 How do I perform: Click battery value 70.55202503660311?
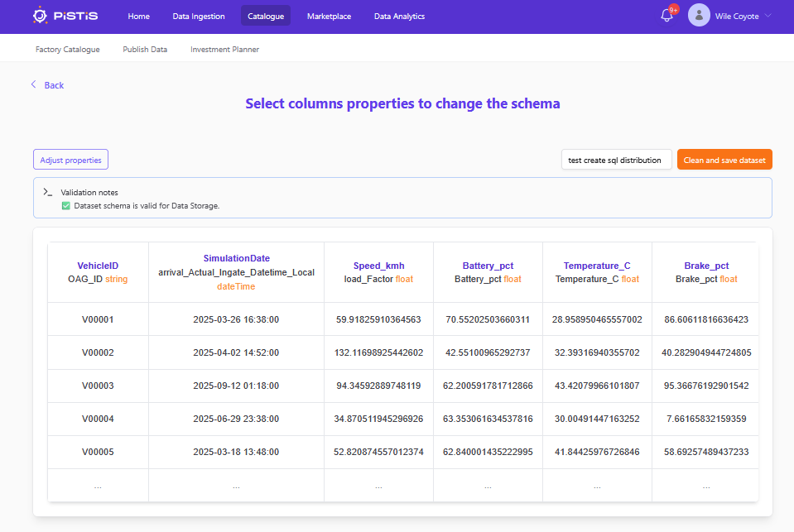(x=488, y=319)
